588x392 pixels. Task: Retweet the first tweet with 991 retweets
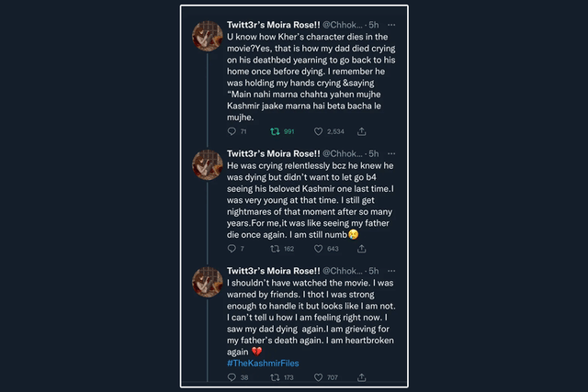tap(273, 131)
